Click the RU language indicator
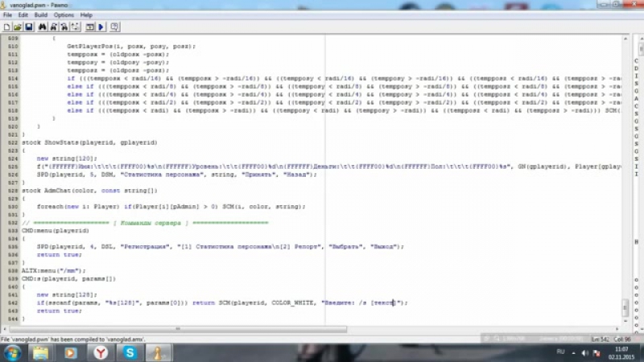Viewport: 644px width, 362px height. 560,352
